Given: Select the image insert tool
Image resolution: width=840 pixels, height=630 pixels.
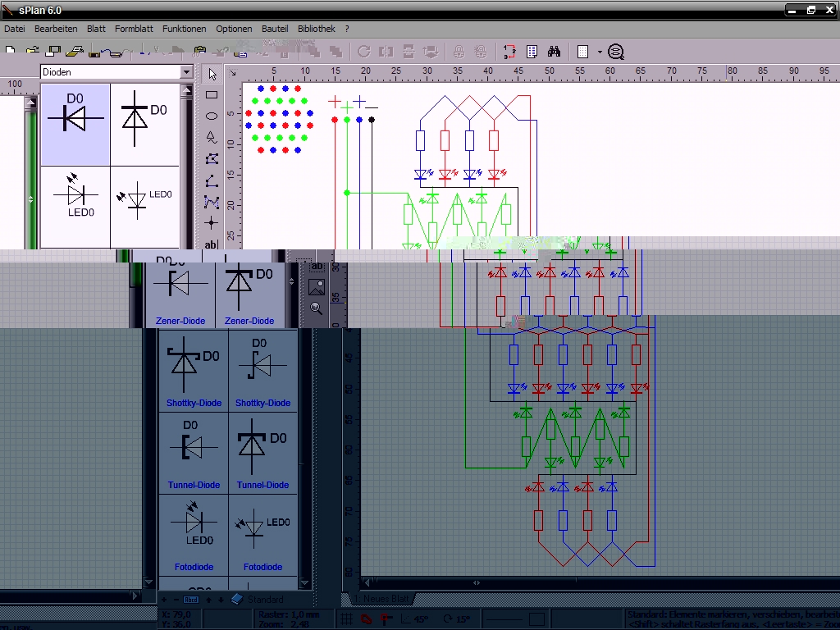Looking at the screenshot, I should [x=317, y=287].
